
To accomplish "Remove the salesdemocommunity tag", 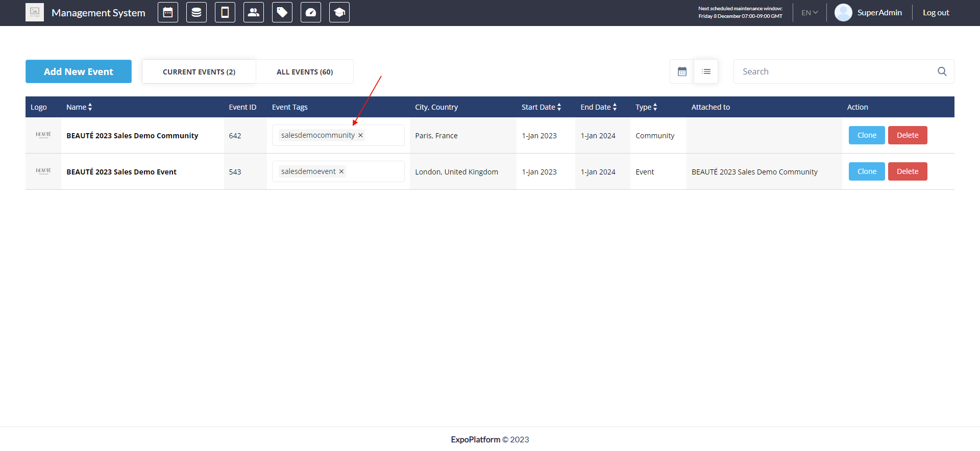I will pyautogui.click(x=360, y=135).
